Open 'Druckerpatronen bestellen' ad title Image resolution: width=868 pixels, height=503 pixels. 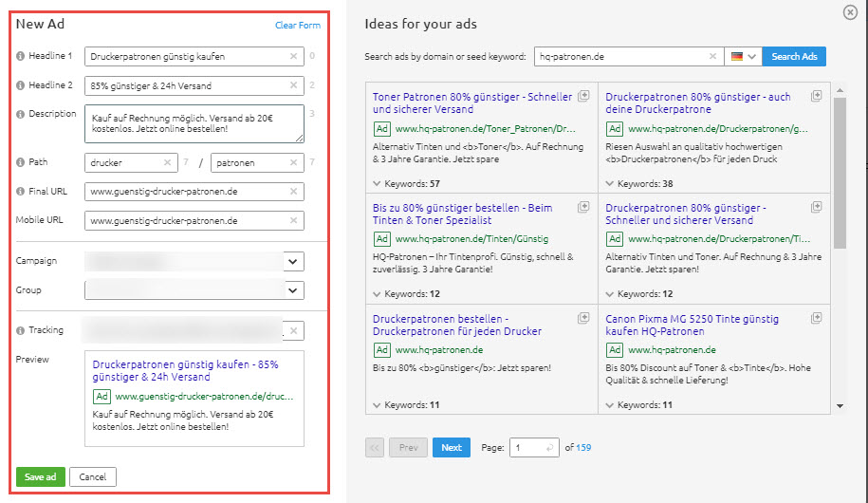456,326
